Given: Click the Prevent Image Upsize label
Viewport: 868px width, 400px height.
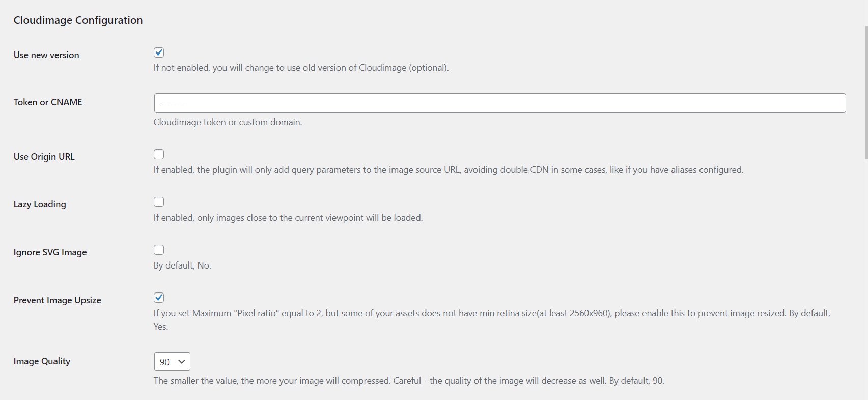Looking at the screenshot, I should [57, 300].
